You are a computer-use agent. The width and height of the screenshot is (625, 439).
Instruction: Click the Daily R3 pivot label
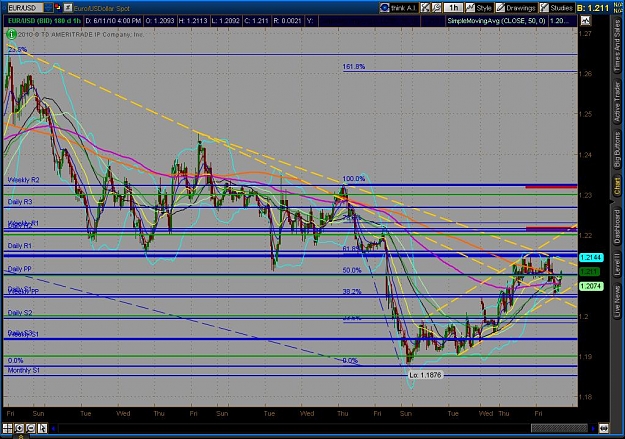tap(20, 202)
